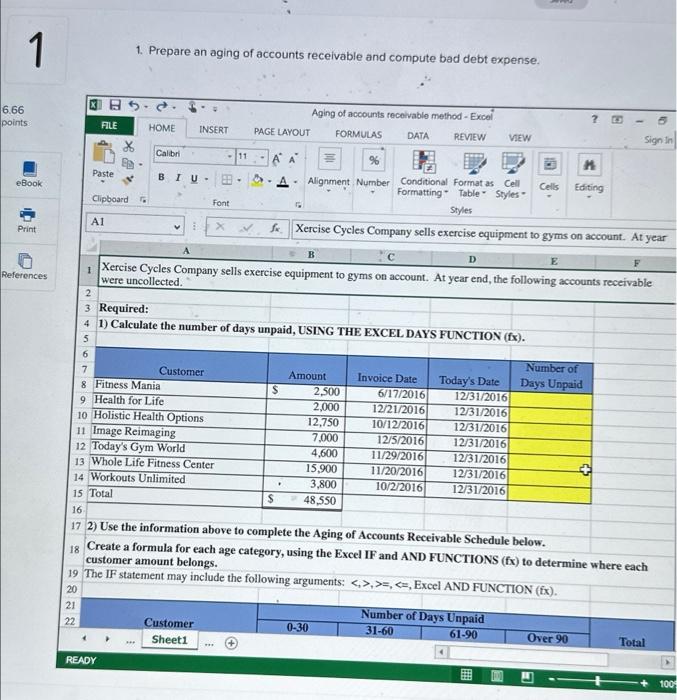Toggle Italic formatting
The width and height of the screenshot is (677, 700).
[178, 178]
